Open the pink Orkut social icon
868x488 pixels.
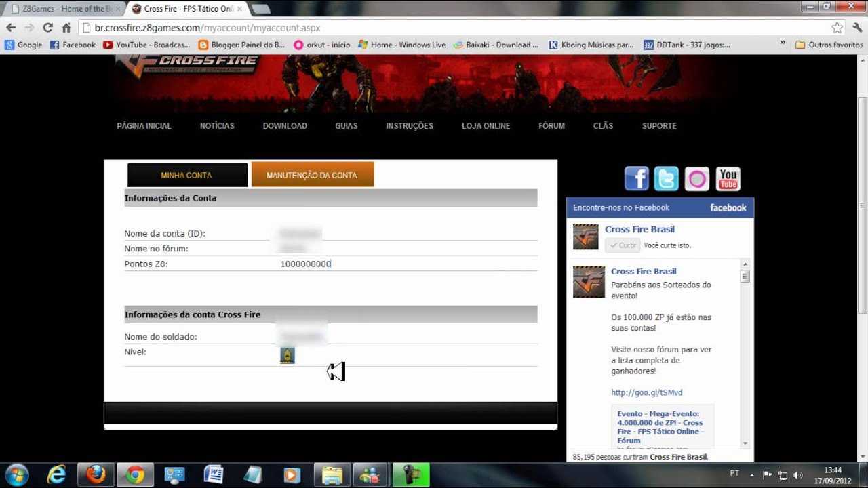[x=696, y=179]
